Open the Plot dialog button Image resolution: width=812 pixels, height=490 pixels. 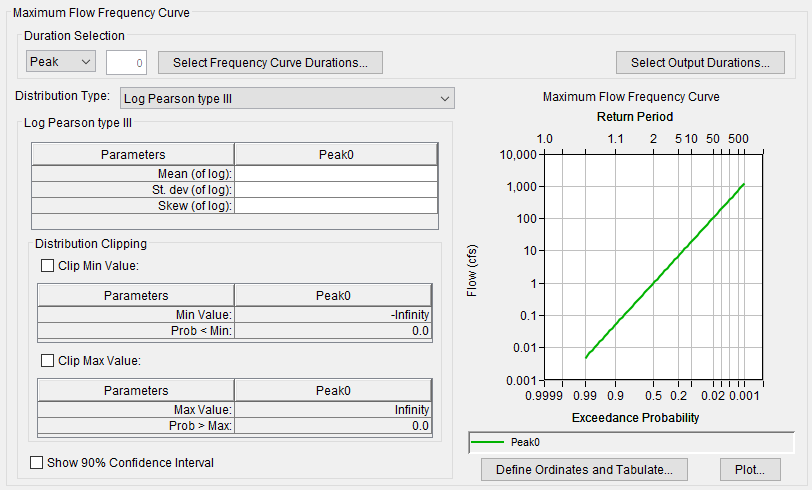coord(749,468)
